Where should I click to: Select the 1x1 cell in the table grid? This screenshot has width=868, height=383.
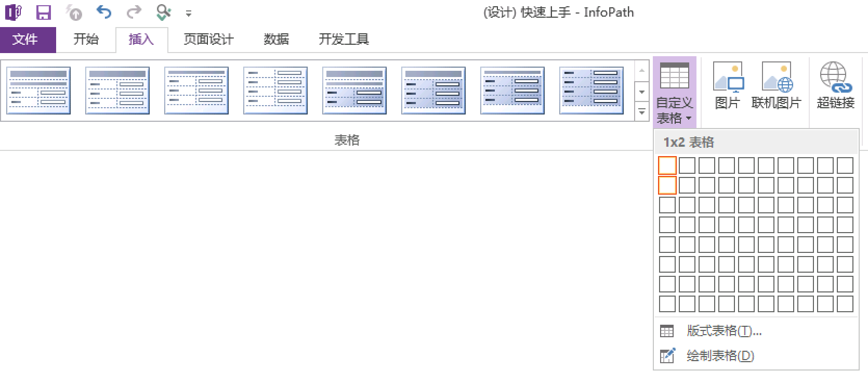point(667,165)
